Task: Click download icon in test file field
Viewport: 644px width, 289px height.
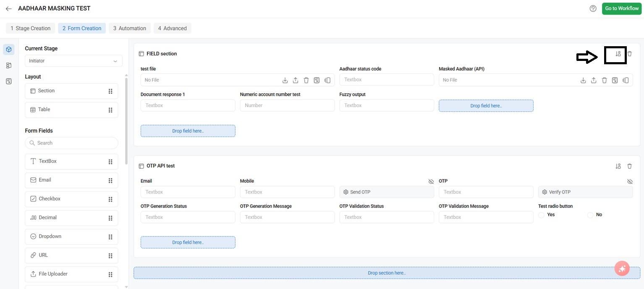Action: click(285, 80)
